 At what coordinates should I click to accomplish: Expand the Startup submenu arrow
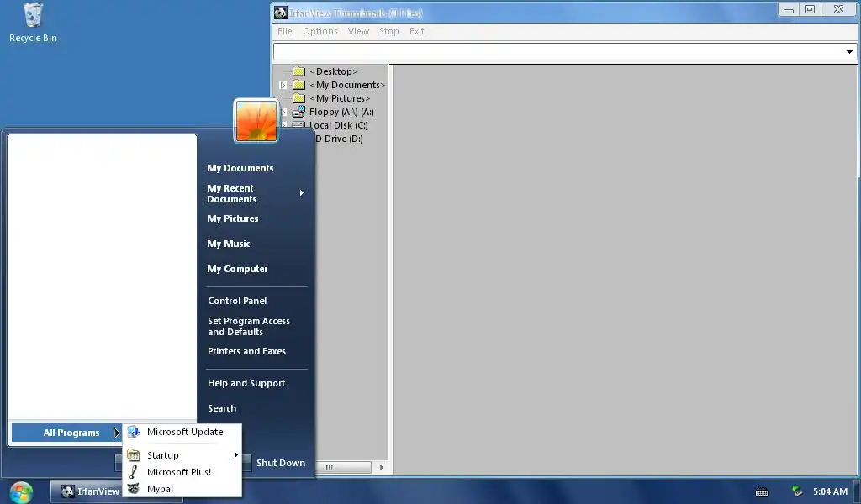point(235,455)
